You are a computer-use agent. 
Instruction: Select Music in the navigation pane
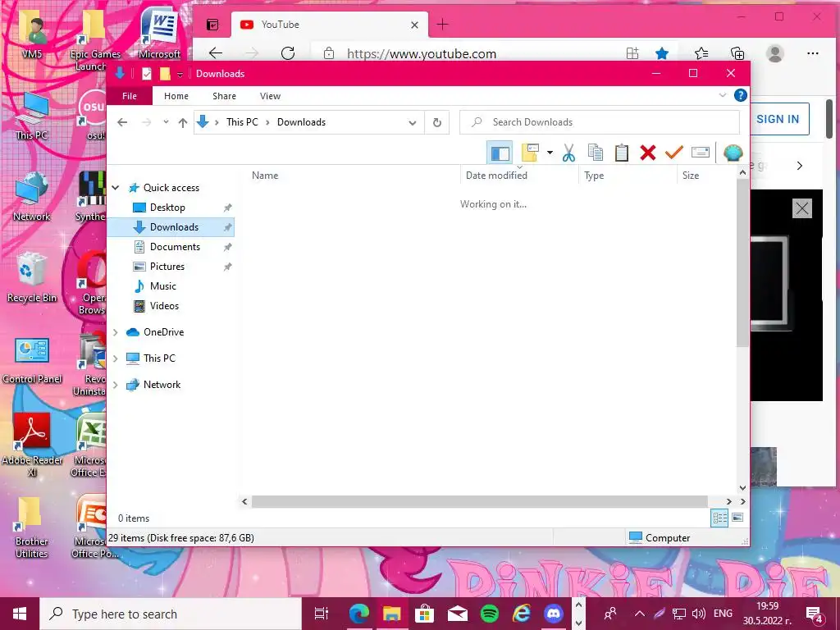click(x=163, y=286)
